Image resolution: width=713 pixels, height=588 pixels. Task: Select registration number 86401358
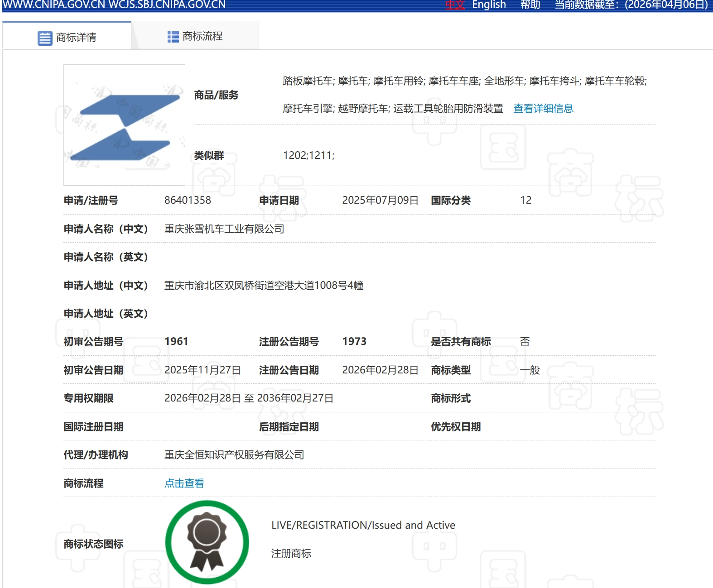pyautogui.click(x=188, y=200)
